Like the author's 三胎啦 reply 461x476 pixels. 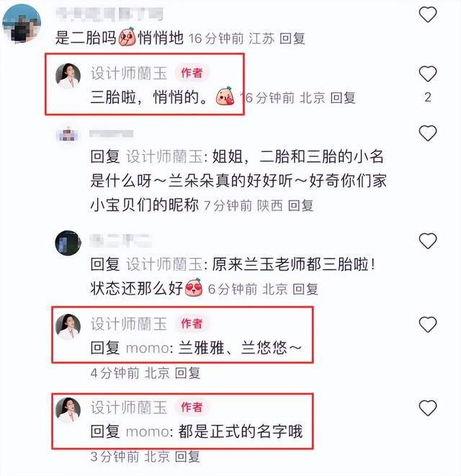[x=428, y=73]
